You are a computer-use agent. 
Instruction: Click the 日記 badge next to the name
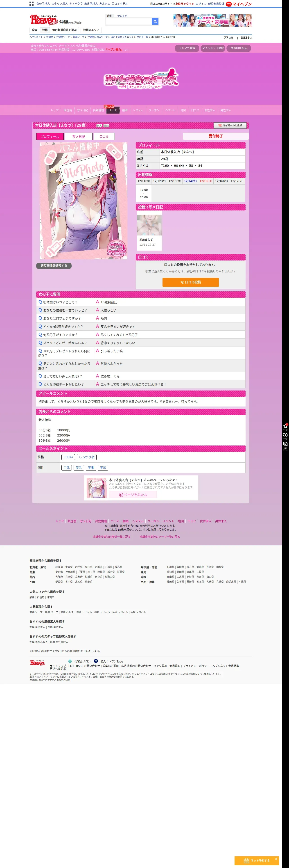(x=106, y=126)
